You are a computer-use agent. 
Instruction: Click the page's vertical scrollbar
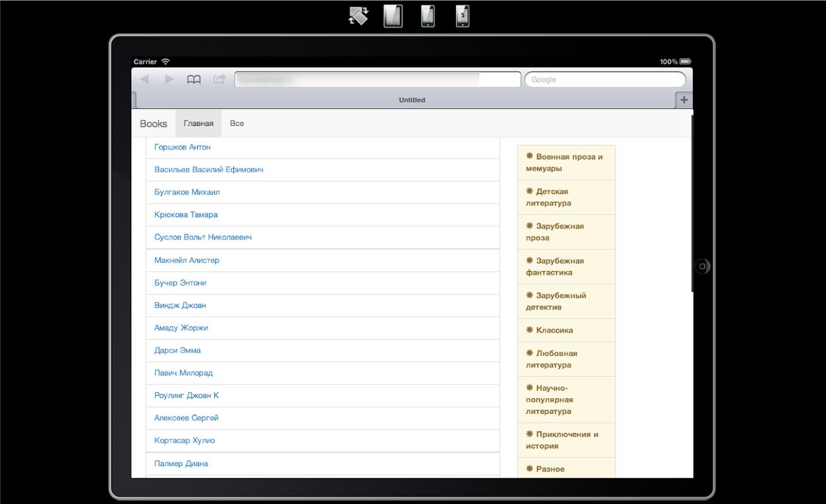pos(692,203)
